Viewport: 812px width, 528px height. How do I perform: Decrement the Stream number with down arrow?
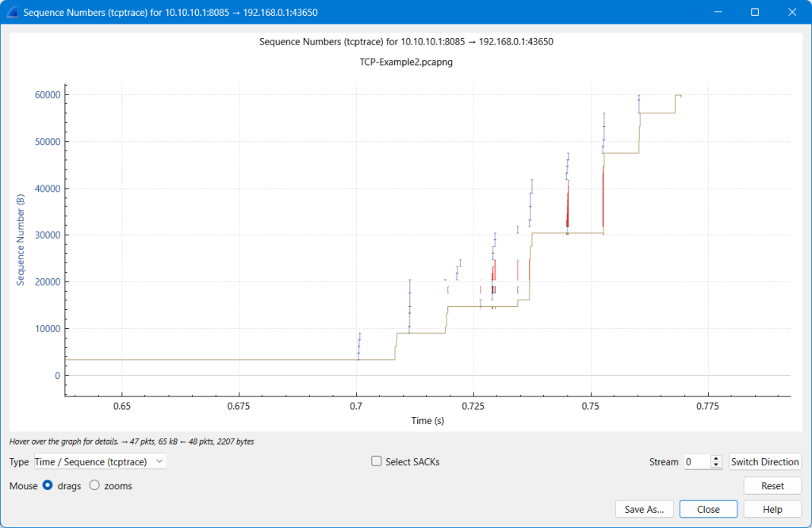click(716, 465)
